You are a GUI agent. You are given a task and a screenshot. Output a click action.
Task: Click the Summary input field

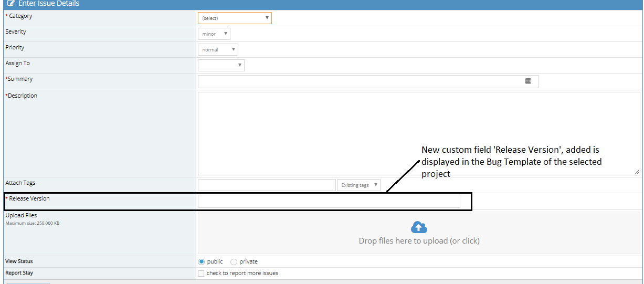[x=368, y=81]
